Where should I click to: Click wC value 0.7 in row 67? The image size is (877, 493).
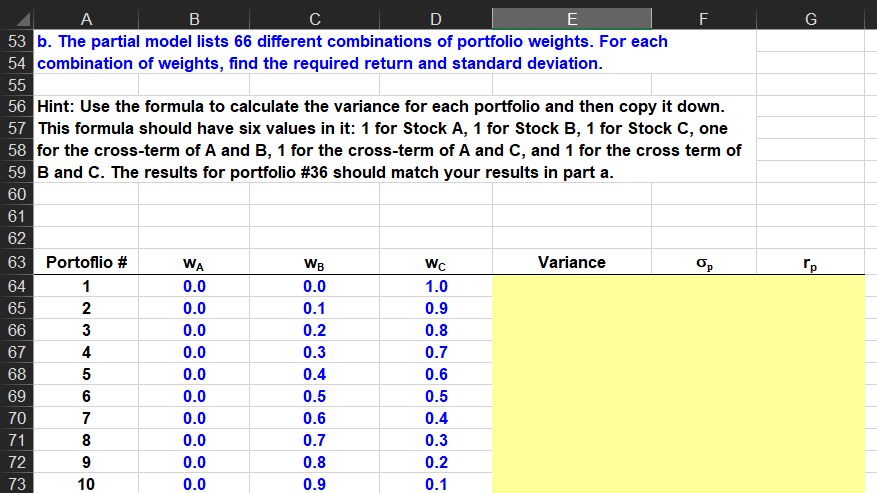436,352
